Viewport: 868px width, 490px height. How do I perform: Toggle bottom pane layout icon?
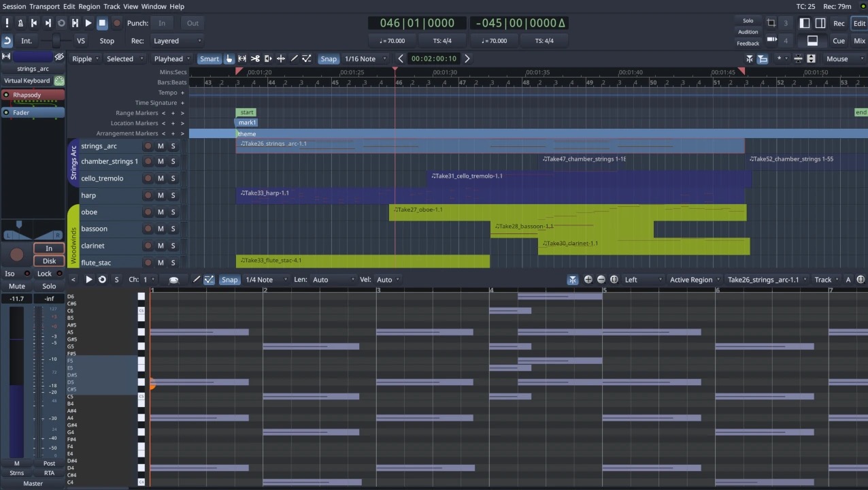pos(812,41)
